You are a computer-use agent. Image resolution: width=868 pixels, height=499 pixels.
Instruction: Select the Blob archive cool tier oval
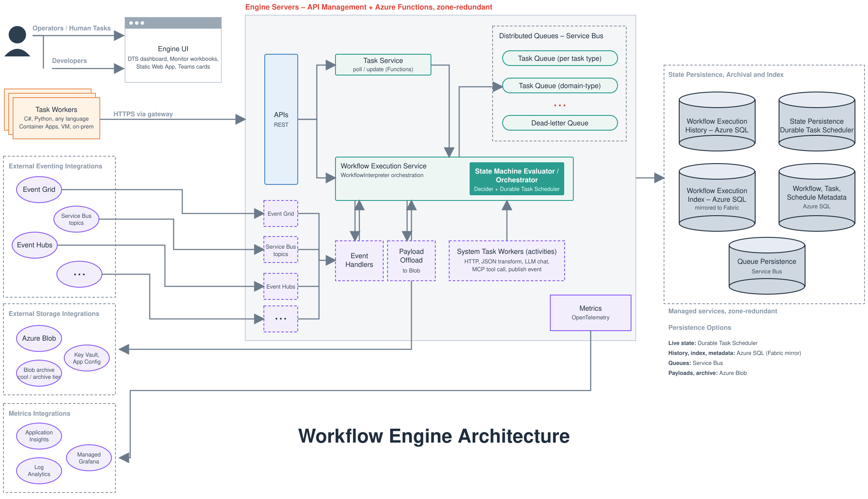point(39,373)
